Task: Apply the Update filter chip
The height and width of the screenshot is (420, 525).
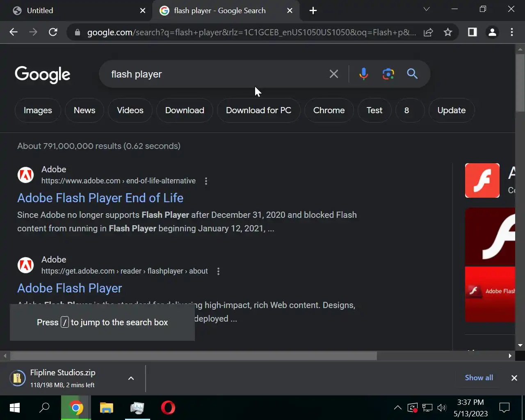Action: 452,110
